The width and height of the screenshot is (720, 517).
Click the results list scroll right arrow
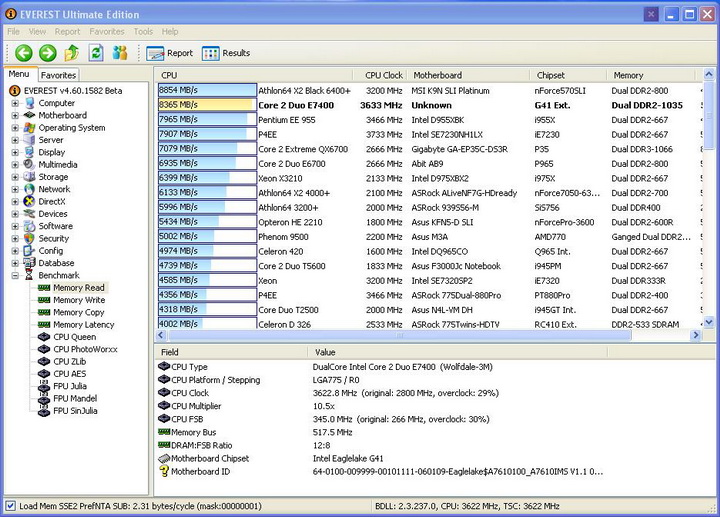(x=696, y=335)
